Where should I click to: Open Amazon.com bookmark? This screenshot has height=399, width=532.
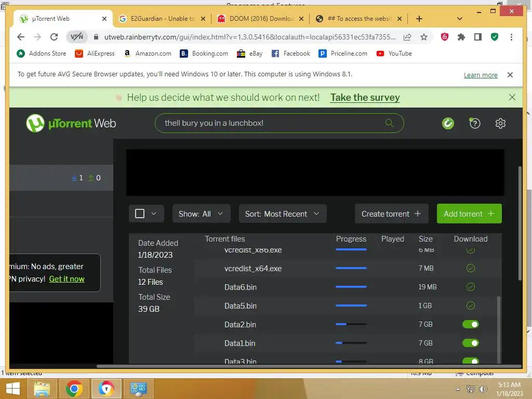[x=147, y=54]
